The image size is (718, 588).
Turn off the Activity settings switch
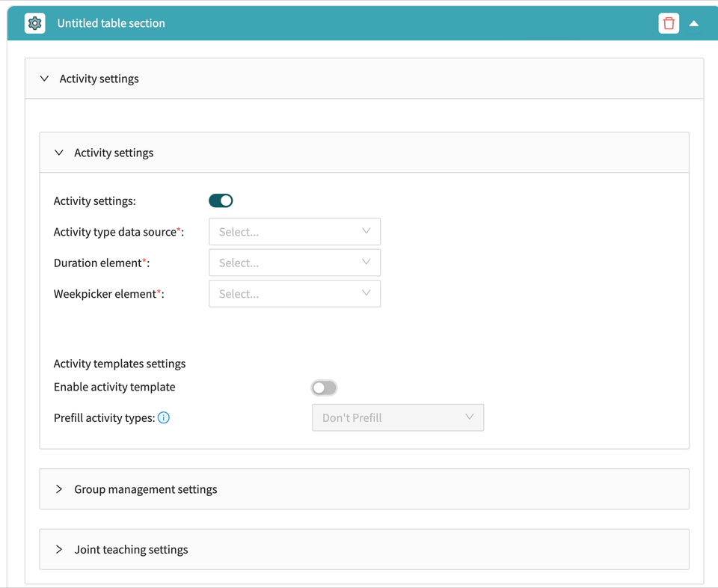pos(221,200)
